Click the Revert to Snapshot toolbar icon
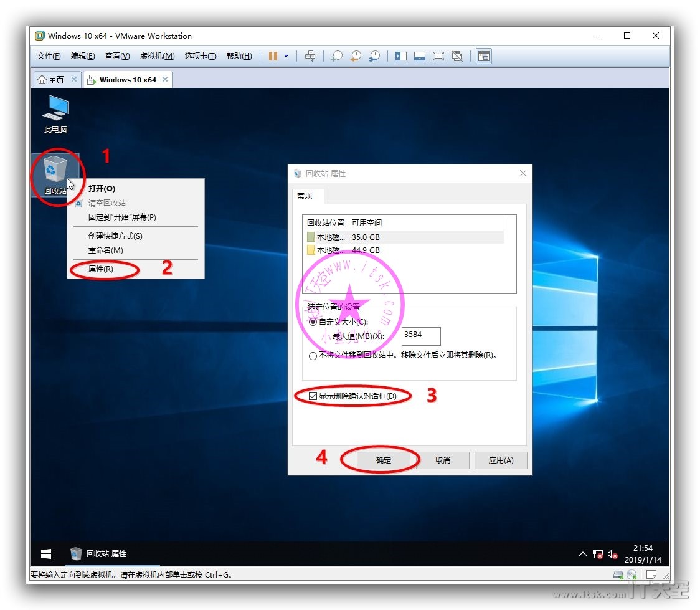 point(356,56)
